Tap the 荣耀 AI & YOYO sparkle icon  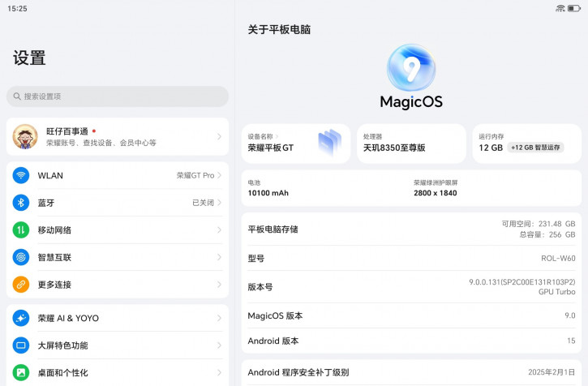click(21, 318)
